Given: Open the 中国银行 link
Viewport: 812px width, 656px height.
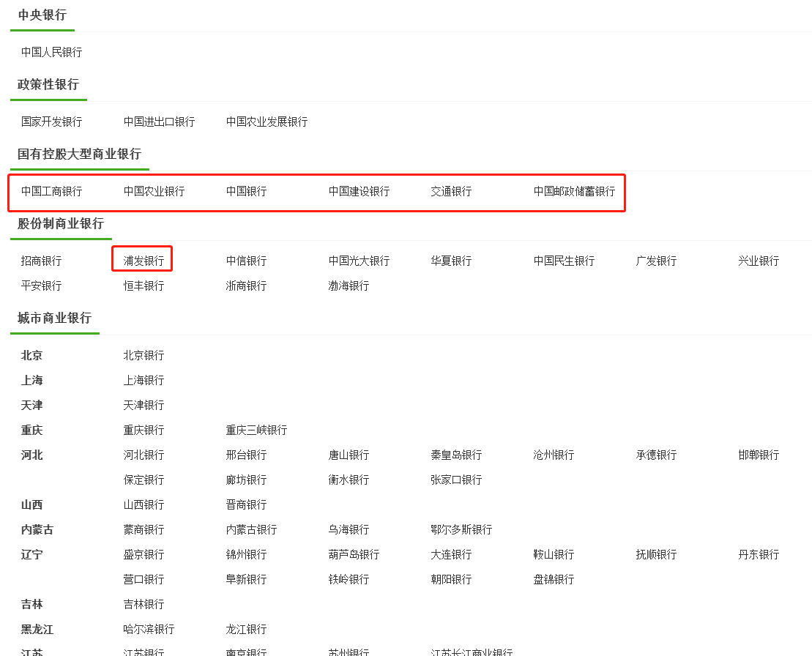Looking at the screenshot, I should click(246, 192).
